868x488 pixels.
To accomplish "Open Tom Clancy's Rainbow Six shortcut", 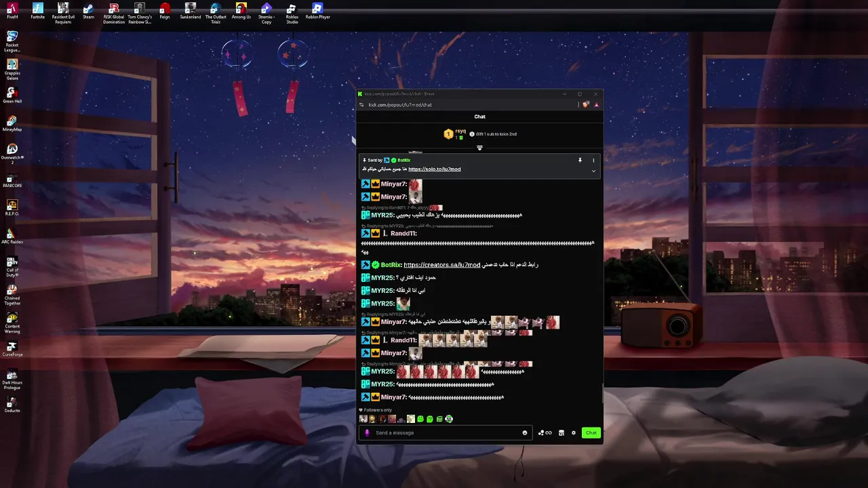I will coord(139,14).
